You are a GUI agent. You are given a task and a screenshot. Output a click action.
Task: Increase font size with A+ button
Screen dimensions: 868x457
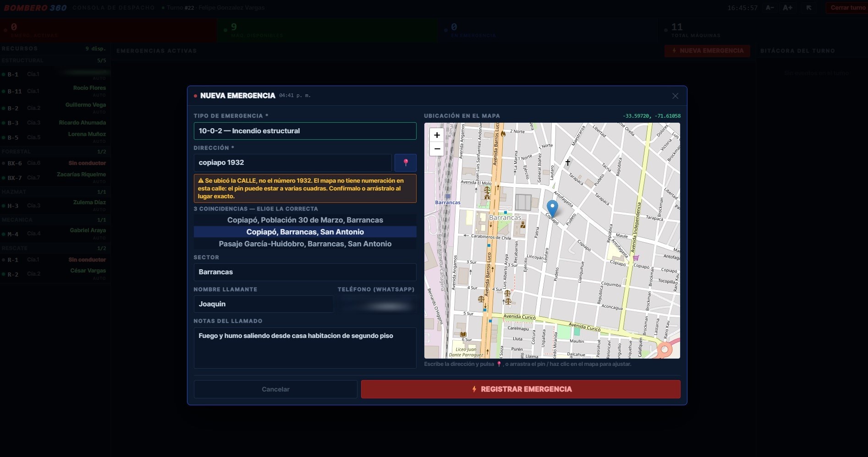click(788, 8)
